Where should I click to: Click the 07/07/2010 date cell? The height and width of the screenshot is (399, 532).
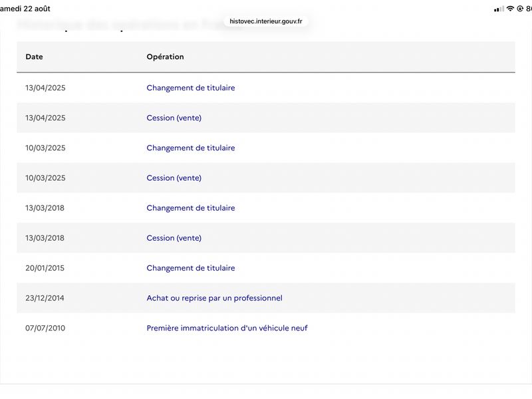point(45,328)
